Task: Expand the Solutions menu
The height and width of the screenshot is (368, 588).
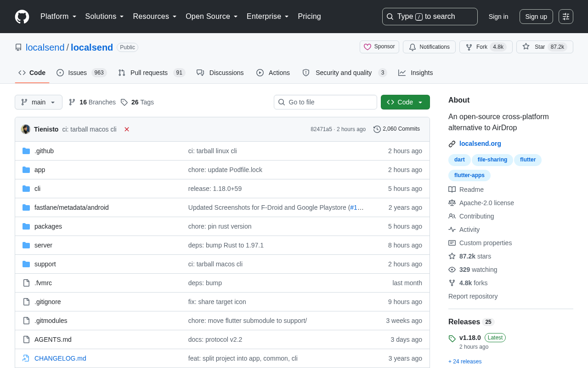Action: (x=105, y=17)
